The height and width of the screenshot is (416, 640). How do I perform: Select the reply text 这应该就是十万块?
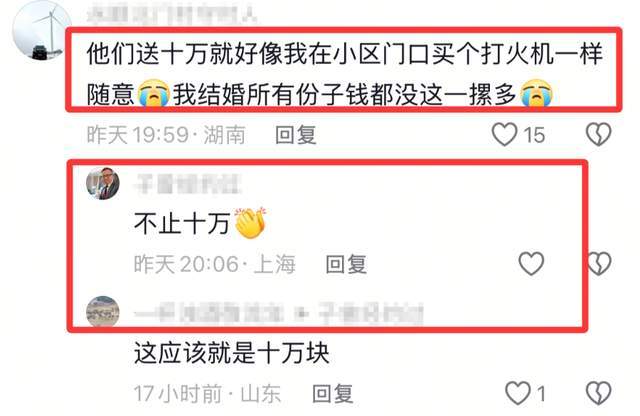[x=231, y=353]
